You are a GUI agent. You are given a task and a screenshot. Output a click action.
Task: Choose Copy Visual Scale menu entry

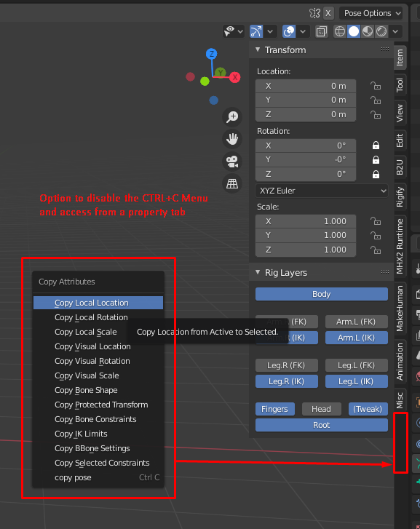coord(98,375)
